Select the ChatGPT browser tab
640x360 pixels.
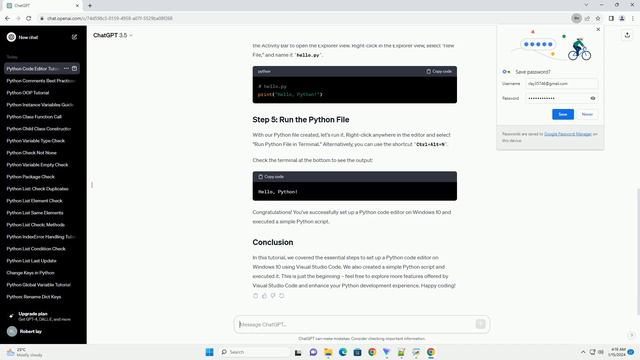[x=42, y=6]
